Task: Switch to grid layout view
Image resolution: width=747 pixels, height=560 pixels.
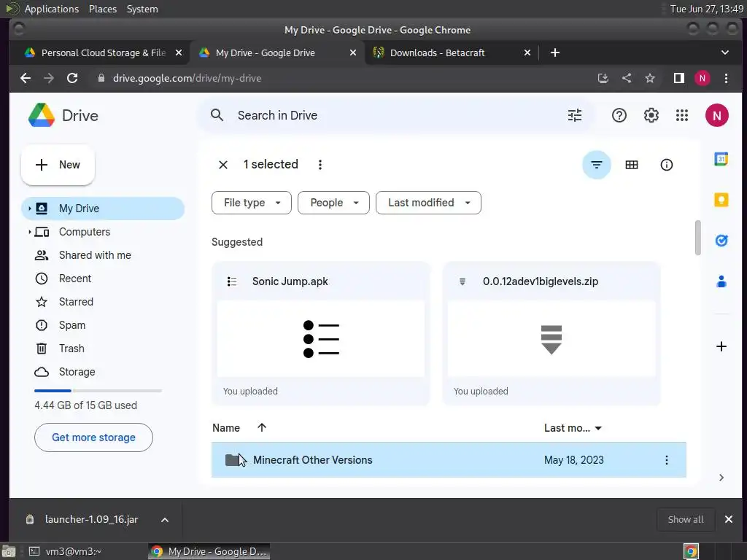Action: (631, 165)
